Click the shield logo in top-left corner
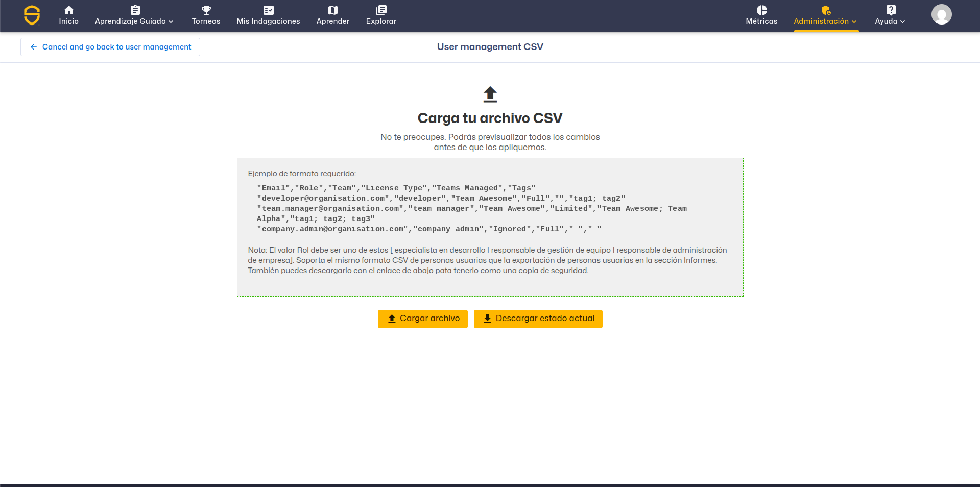Viewport: 980px width, 487px height. click(32, 15)
